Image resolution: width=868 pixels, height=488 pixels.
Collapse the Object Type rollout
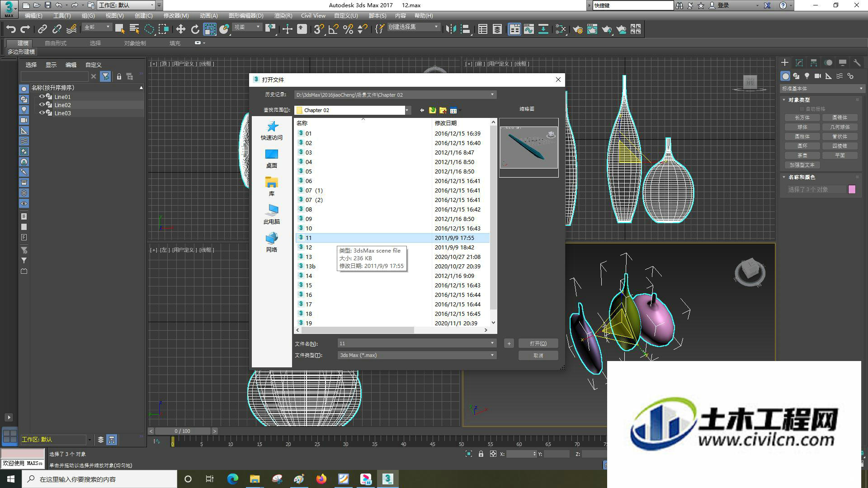tap(784, 100)
